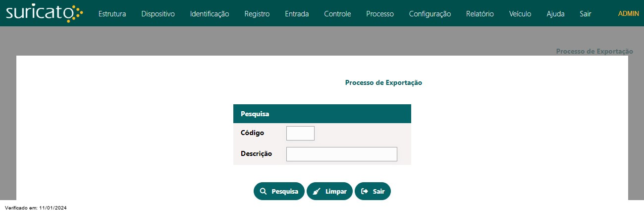Click the Pesquisa button
This screenshot has height=215, width=644.
279,191
